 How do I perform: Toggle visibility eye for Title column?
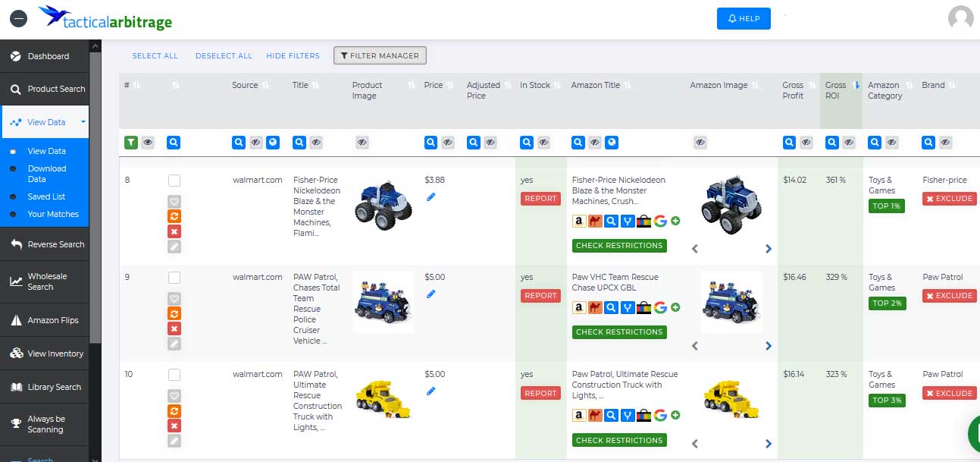(316, 142)
